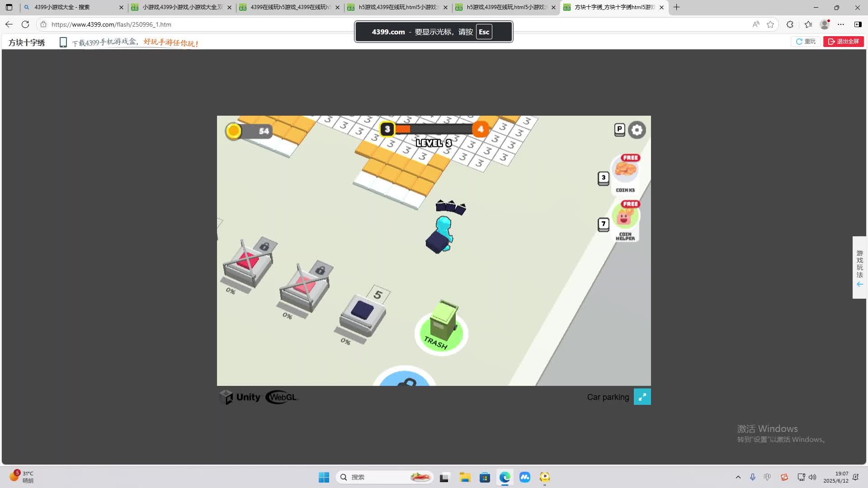This screenshot has height=488, width=868.
Task: Open the game settings gear
Action: click(637, 130)
